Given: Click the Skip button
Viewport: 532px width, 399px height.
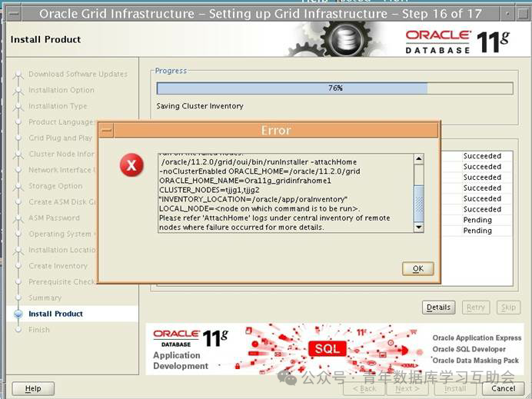Looking at the screenshot, I should pyautogui.click(x=508, y=308).
